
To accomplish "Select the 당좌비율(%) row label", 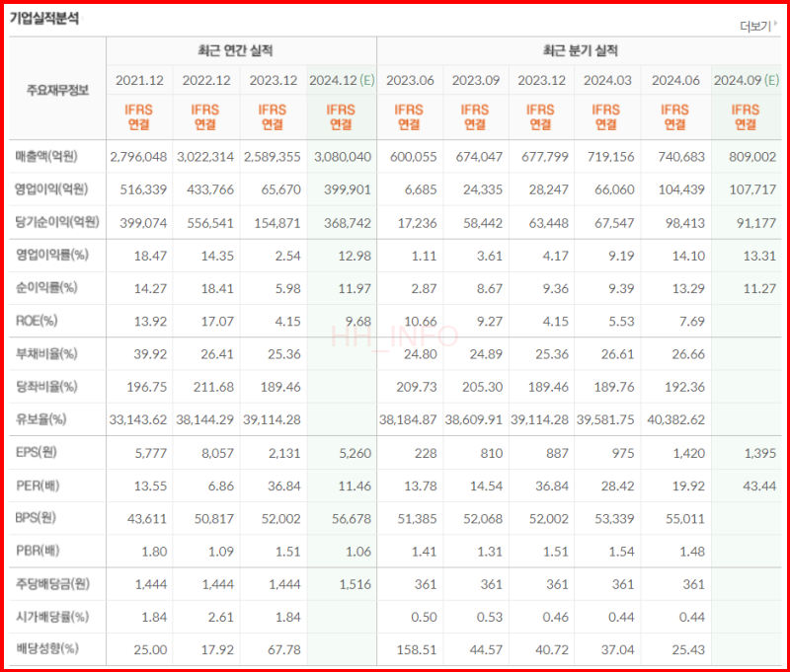I will [x=46, y=387].
